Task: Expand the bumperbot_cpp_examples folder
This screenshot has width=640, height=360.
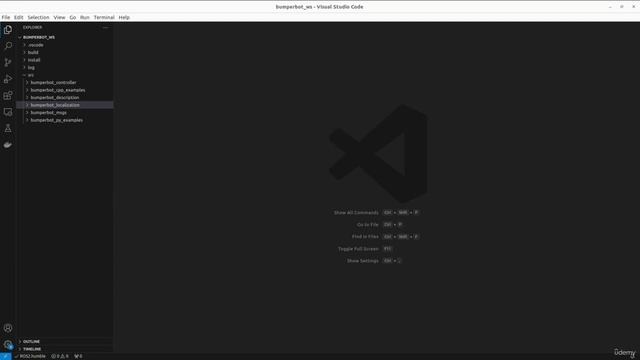Action: (x=64, y=90)
